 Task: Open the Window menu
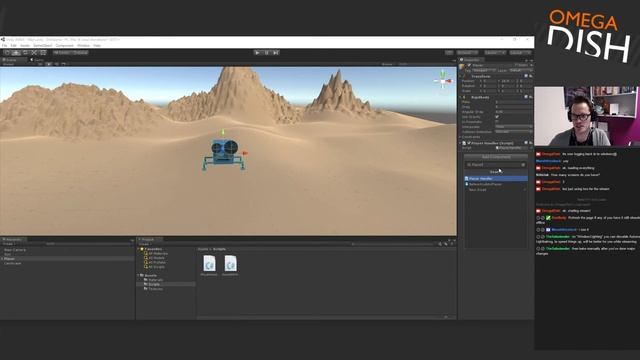click(84, 46)
